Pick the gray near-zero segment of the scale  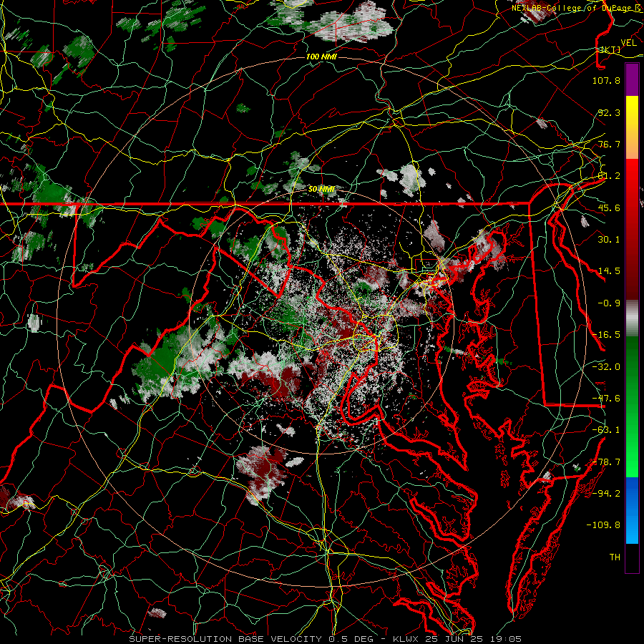[632, 318]
